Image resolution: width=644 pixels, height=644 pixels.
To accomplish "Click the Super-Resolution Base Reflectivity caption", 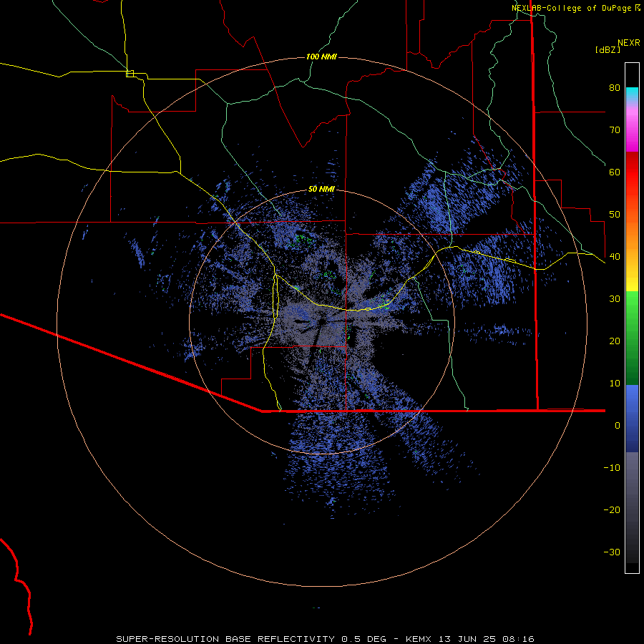I will click(227, 639).
